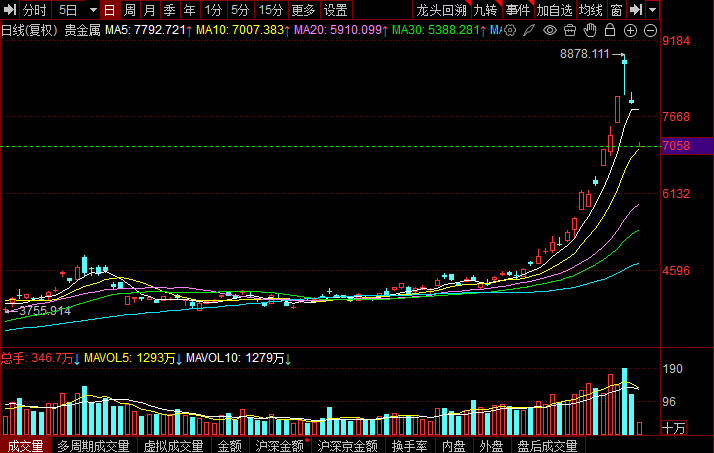Select the hand pan tool icon
714x453 pixels.
click(x=590, y=31)
